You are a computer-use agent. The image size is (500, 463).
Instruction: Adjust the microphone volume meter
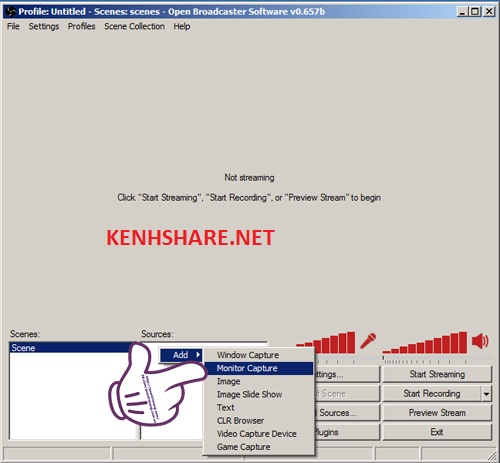[x=326, y=343]
